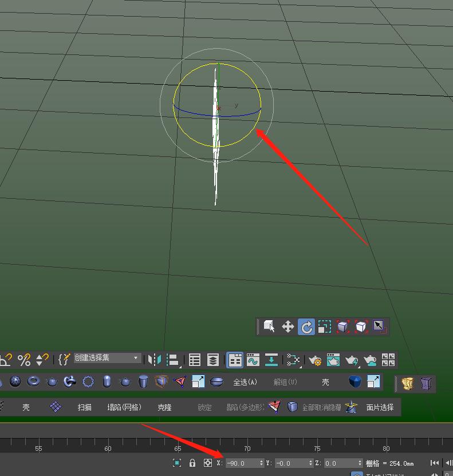Click the dark cube with red corners
The width and height of the screenshot is (453, 476).
coord(342,327)
